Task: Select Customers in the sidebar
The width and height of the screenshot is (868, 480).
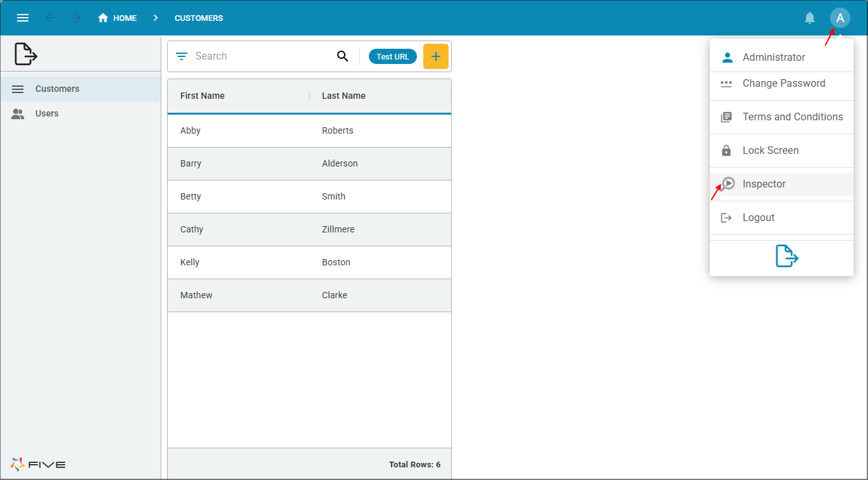Action: [x=57, y=89]
